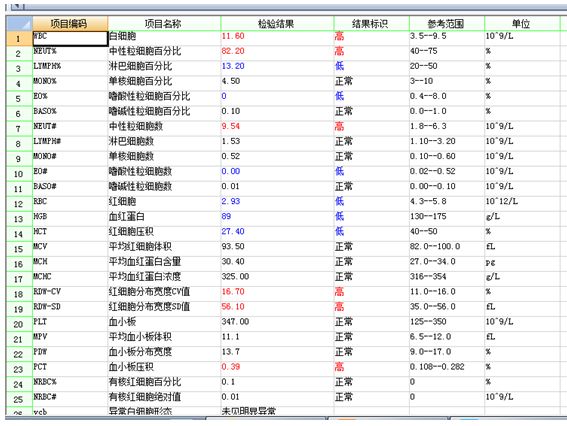Click the 平均血小板体积 name cell
Viewport: 567px width, 426px height.
pos(164,339)
